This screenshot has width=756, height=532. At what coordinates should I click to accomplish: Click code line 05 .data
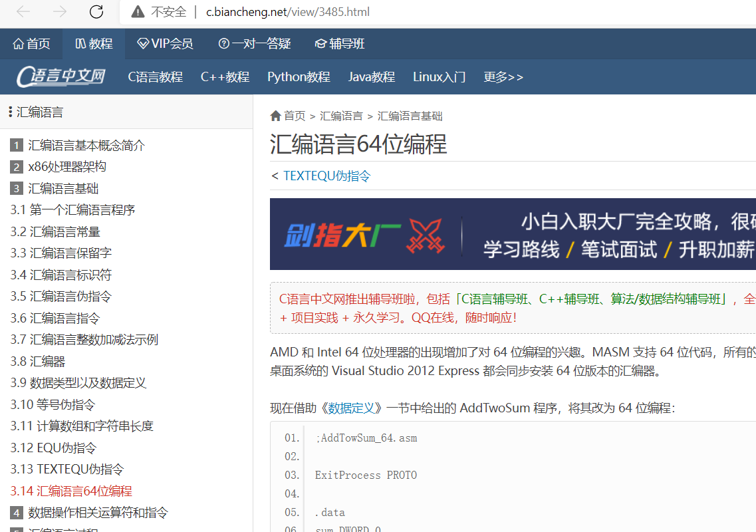point(330,512)
